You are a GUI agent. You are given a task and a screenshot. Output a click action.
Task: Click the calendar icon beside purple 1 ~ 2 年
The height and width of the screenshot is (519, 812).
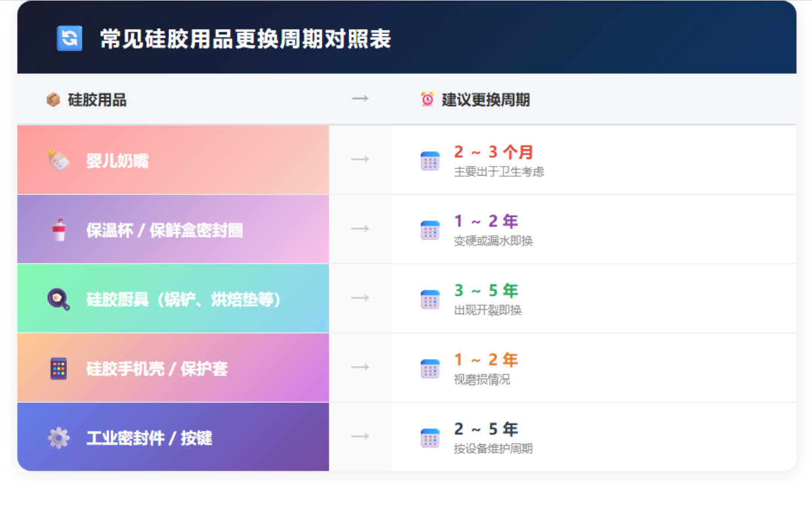(x=430, y=230)
